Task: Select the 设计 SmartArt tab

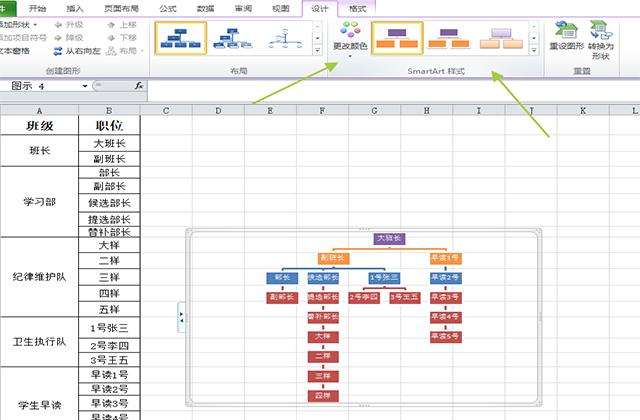Action: pyautogui.click(x=320, y=9)
